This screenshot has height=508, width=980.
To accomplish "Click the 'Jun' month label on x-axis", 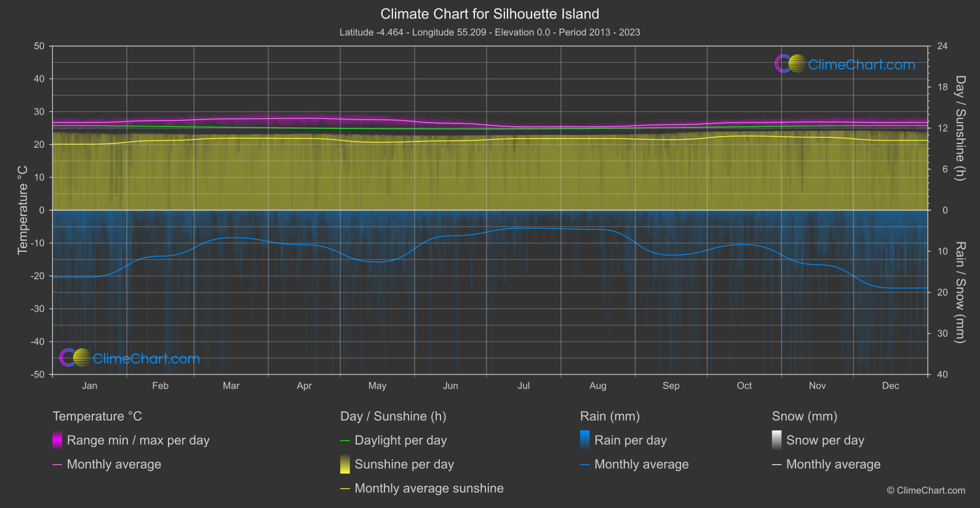I will [451, 385].
